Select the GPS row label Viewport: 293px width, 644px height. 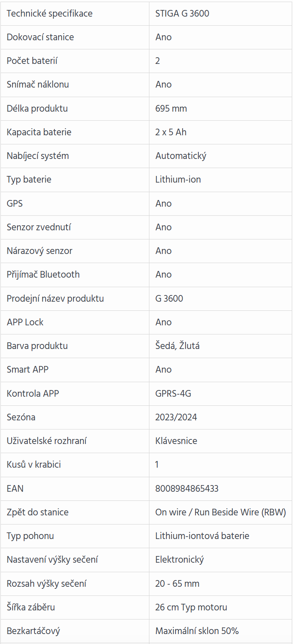click(15, 203)
